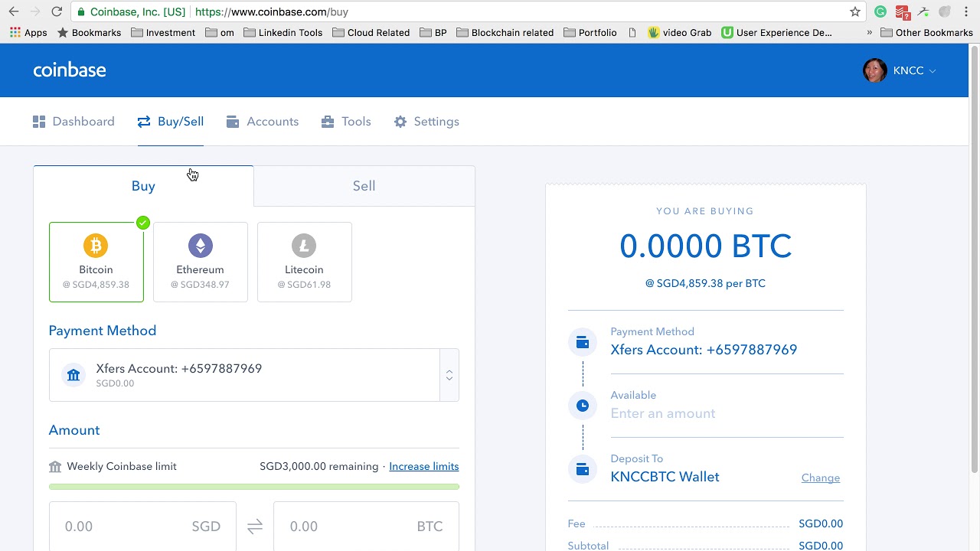The width and height of the screenshot is (980, 551).
Task: Click the wallet icon beside Deposit To
Action: coord(583,469)
